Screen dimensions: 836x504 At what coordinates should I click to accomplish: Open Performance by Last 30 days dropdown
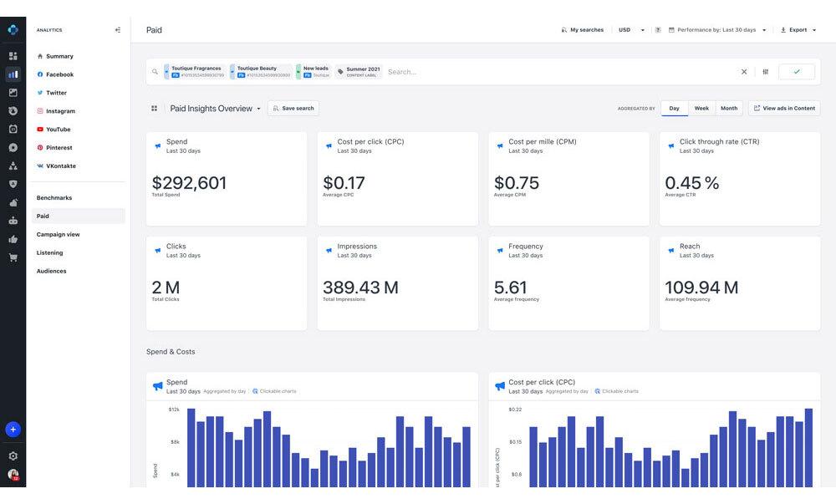tap(717, 30)
